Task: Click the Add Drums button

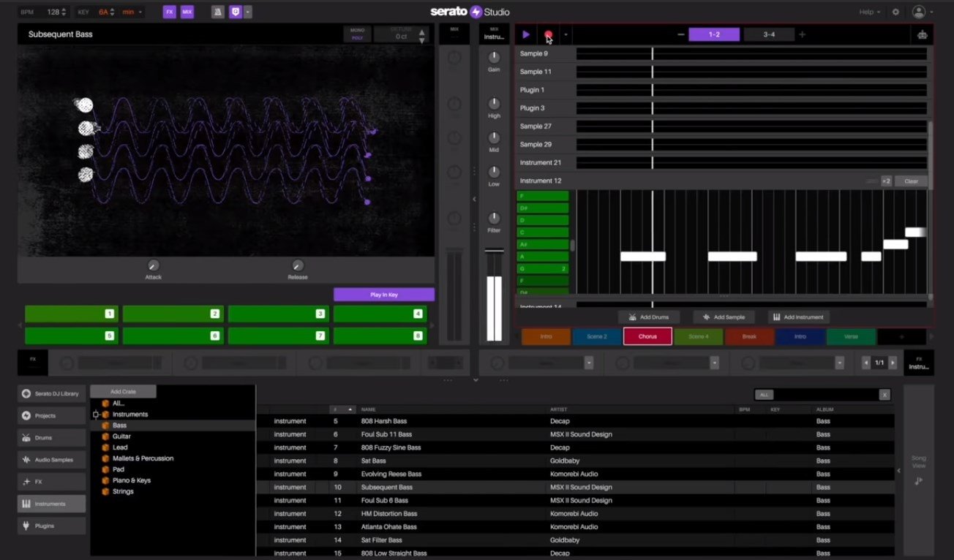Action: point(649,317)
